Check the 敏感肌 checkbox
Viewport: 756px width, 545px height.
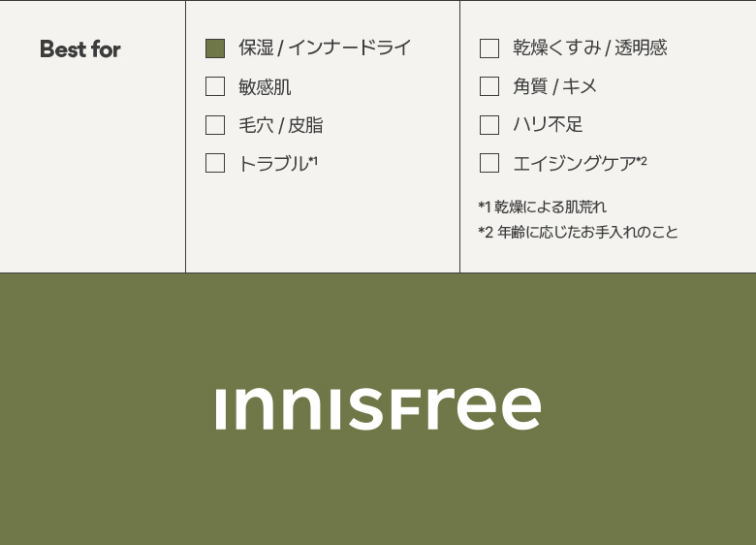215,87
